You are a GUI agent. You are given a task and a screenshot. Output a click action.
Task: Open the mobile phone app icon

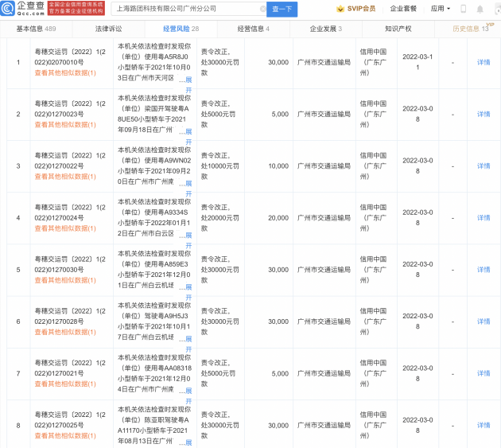[463, 9]
